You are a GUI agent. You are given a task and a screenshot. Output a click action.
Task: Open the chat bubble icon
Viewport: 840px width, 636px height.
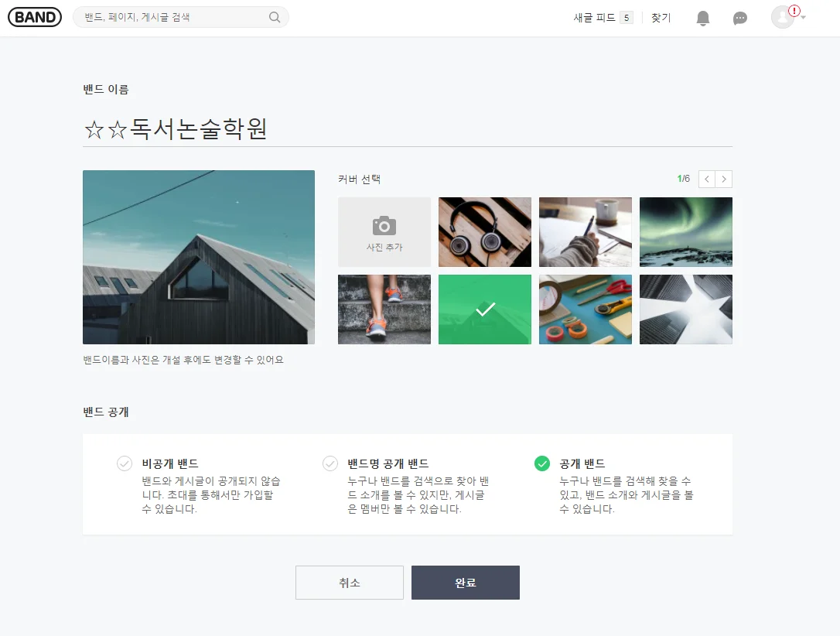740,18
